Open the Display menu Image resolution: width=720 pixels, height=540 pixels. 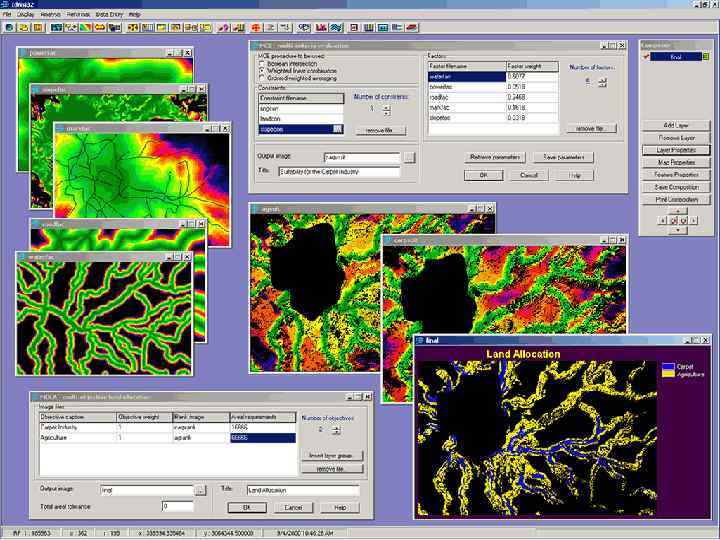25,15
